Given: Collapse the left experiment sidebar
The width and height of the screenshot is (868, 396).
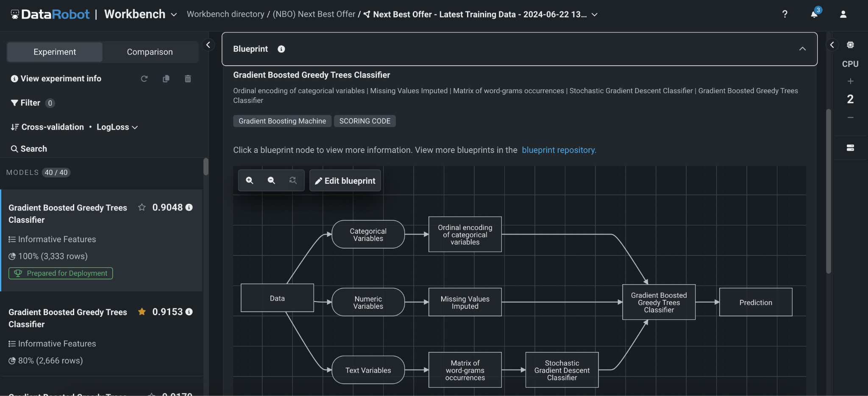Looking at the screenshot, I should coord(208,44).
